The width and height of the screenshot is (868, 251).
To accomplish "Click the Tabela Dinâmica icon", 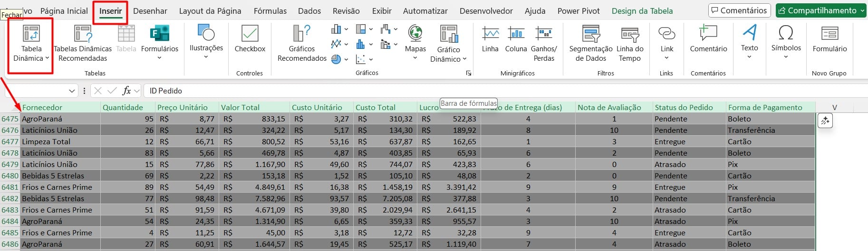I will tap(31, 34).
